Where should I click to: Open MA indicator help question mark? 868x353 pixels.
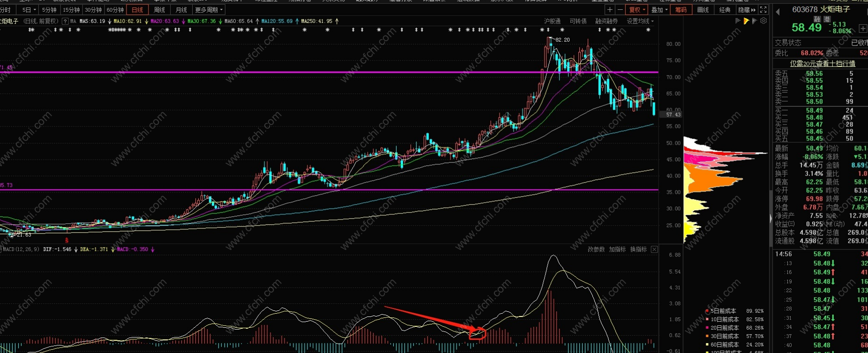coord(65,21)
